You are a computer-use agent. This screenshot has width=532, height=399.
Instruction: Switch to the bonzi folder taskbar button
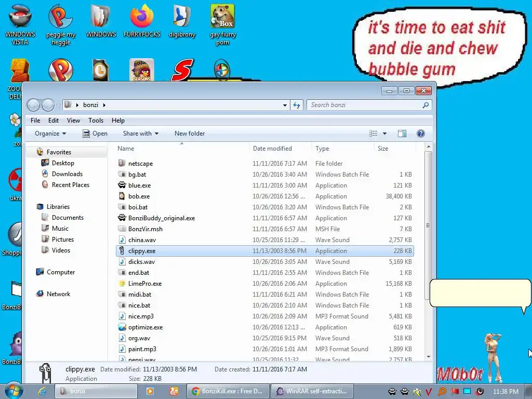96,391
